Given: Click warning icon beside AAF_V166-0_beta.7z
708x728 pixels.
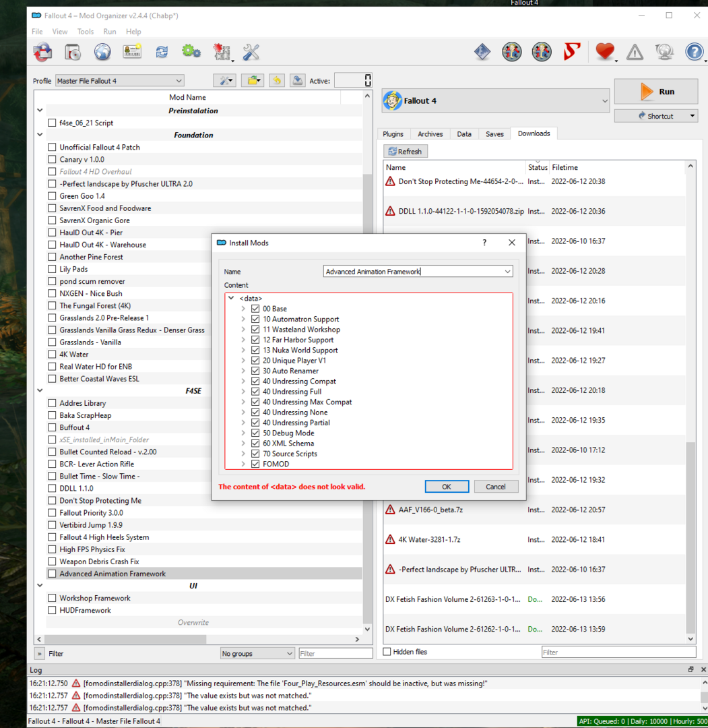Looking at the screenshot, I should tap(390, 510).
